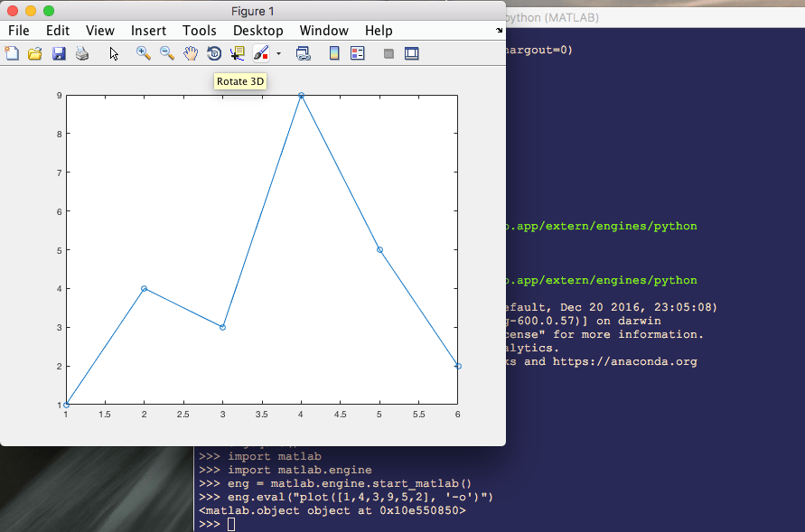This screenshot has width=805, height=532.
Task: Insert a legend on the figure
Action: [x=356, y=53]
